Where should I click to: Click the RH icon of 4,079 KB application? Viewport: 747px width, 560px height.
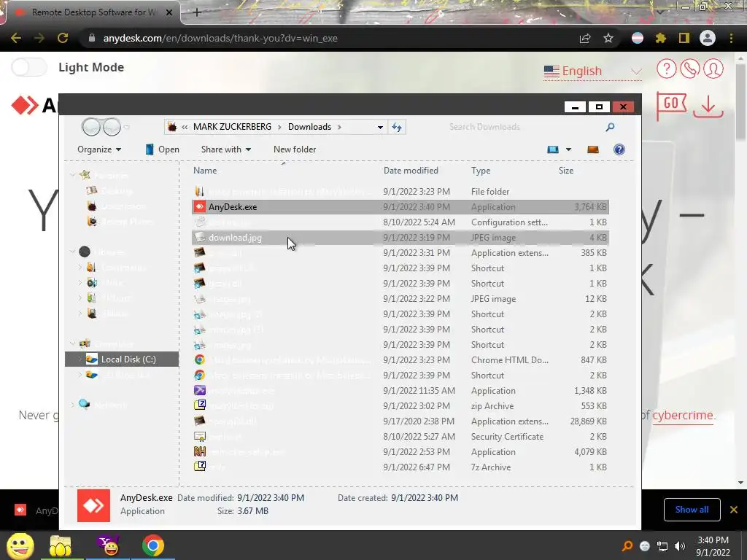[x=200, y=451]
